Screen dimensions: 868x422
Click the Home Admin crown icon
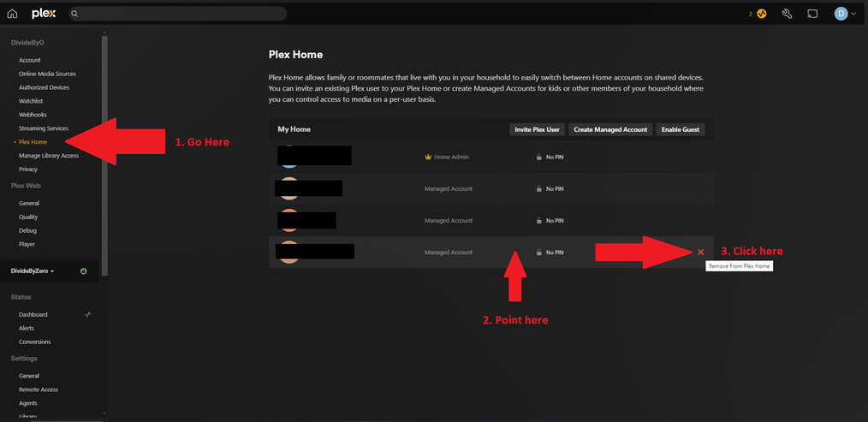click(x=428, y=158)
